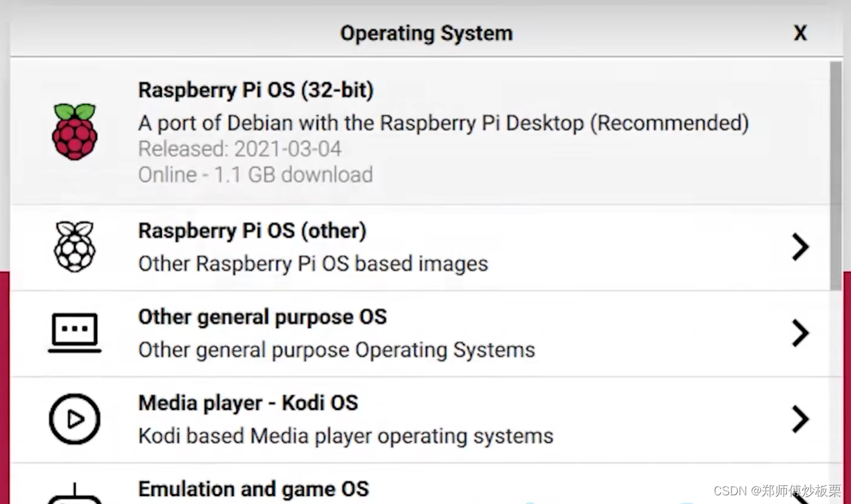851x504 pixels.
Task: Expand Media player - Kodi OS chevron
Action: [800, 419]
